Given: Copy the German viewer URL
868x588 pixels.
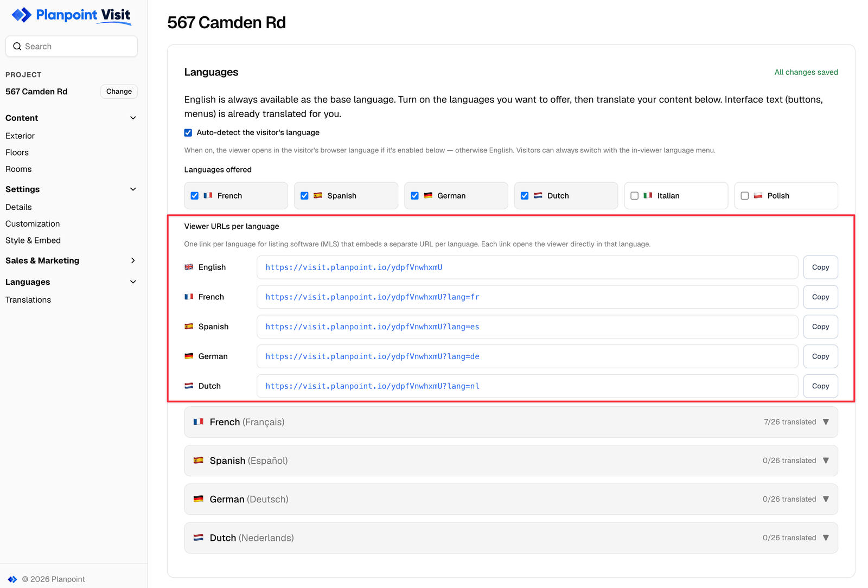Looking at the screenshot, I should click(820, 356).
